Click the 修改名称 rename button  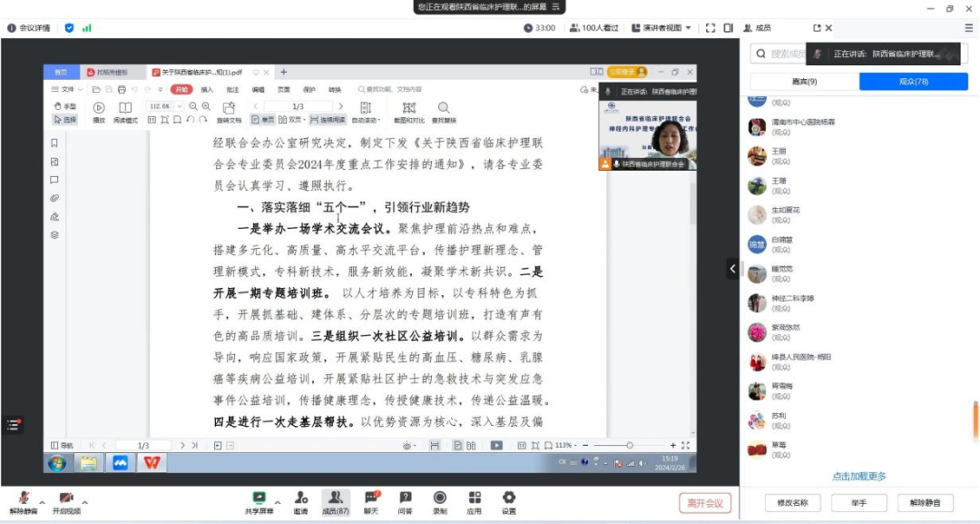(792, 503)
